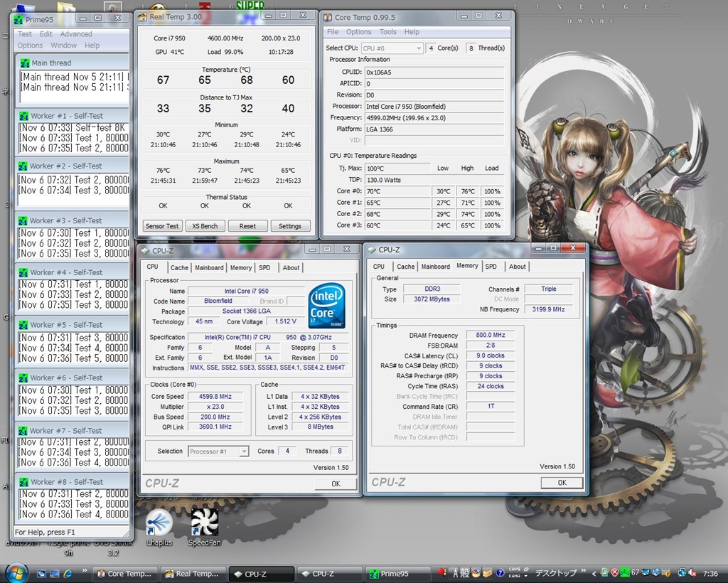The width and height of the screenshot is (728, 583).
Task: Open Internet Explorer from the quick launch
Action: [x=68, y=573]
